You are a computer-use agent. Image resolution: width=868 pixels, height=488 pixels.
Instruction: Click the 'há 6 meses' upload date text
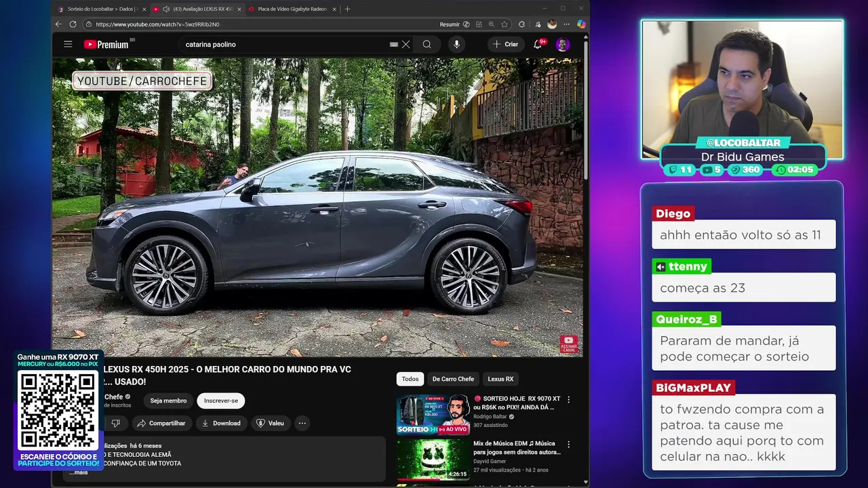pos(146,445)
